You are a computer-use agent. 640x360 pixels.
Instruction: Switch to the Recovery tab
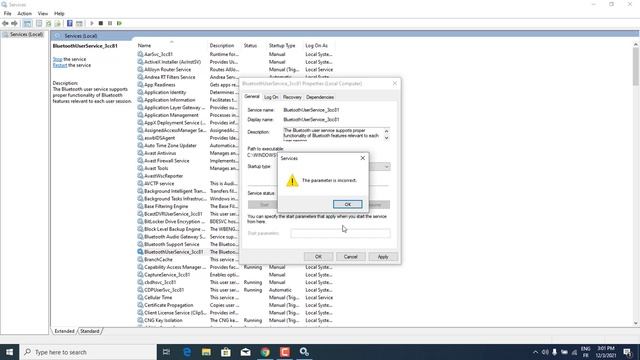pyautogui.click(x=292, y=97)
